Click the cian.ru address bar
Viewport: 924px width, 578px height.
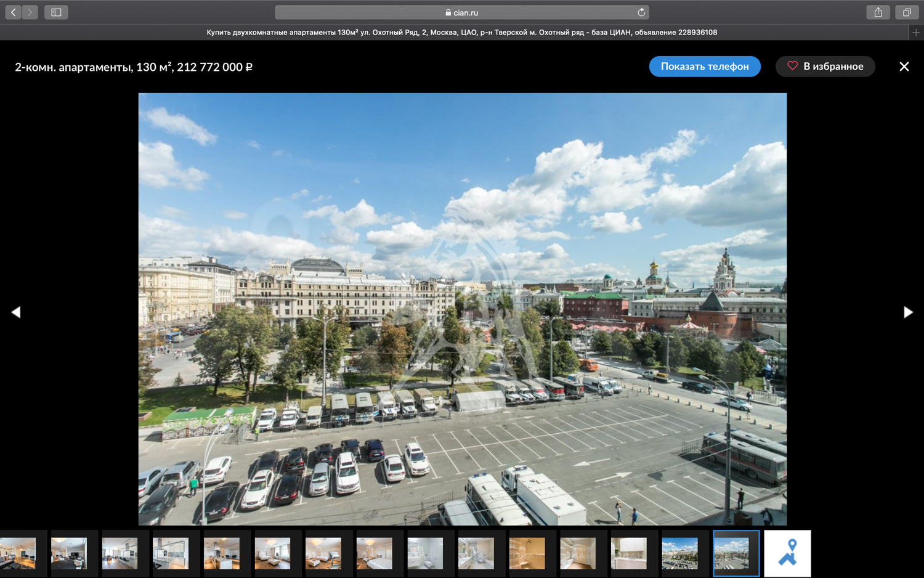pos(461,12)
